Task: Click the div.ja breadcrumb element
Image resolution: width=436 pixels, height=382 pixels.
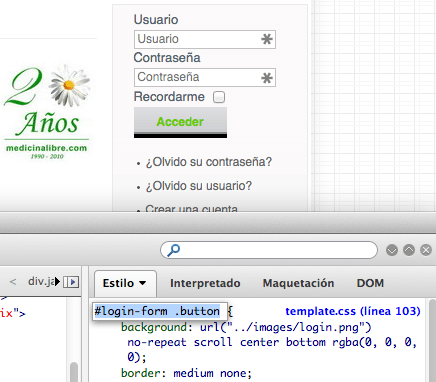Action: click(x=41, y=281)
